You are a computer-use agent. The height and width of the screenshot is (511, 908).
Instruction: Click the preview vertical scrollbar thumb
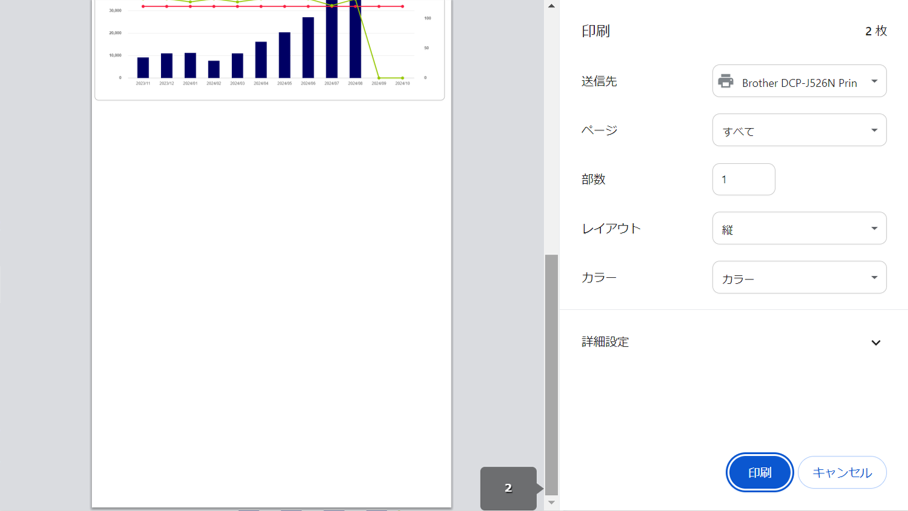click(551, 375)
